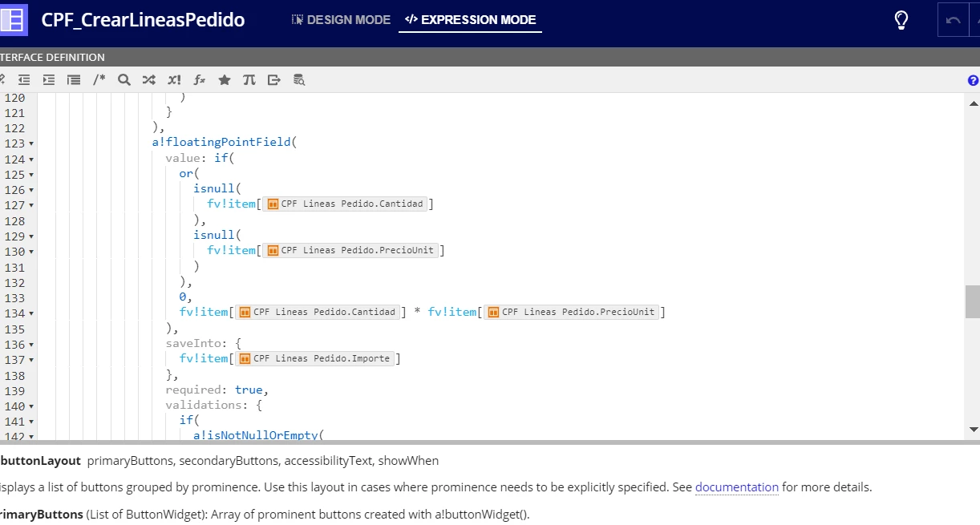
Task: Click the undo arrow button
Action: [x=953, y=20]
